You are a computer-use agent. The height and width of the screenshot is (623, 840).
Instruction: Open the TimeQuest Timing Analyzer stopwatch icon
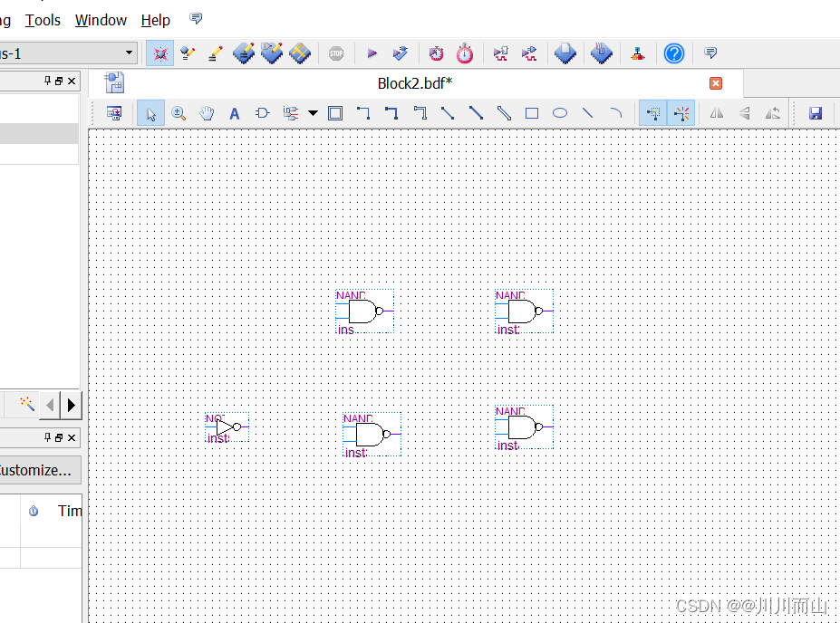coord(465,53)
